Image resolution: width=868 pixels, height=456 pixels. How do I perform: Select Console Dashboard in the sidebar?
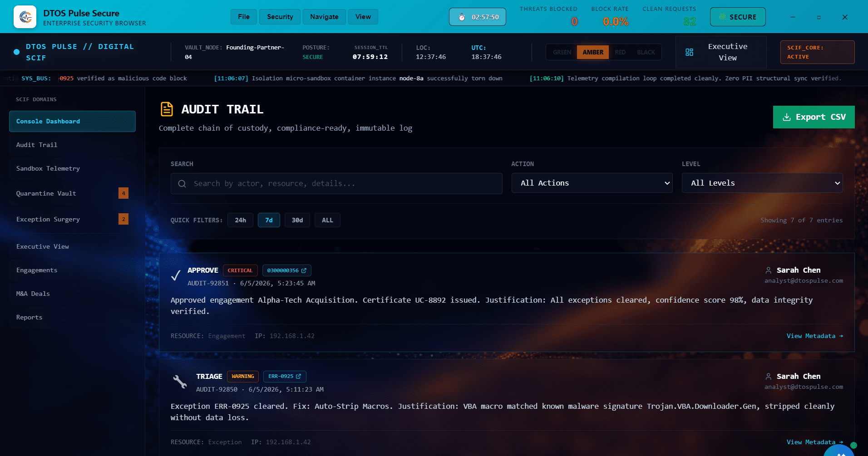pos(72,121)
